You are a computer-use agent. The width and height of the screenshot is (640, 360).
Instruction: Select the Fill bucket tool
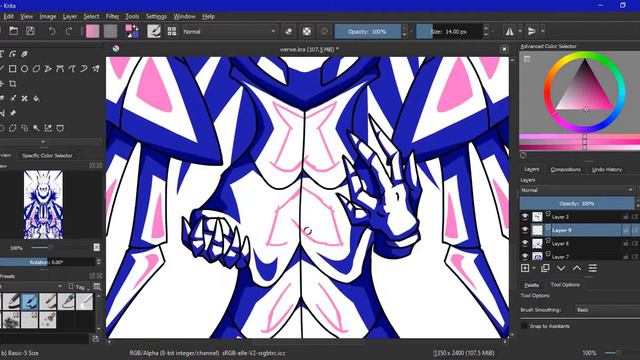click(36, 98)
